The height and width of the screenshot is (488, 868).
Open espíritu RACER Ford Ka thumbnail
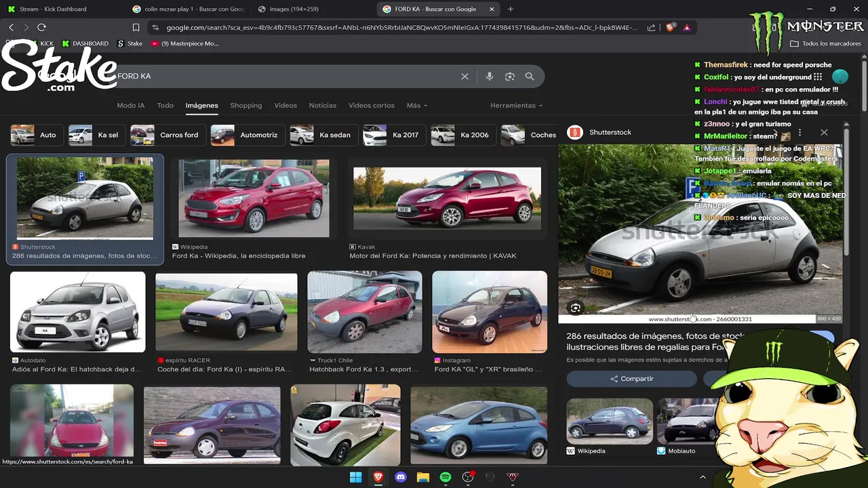226,312
